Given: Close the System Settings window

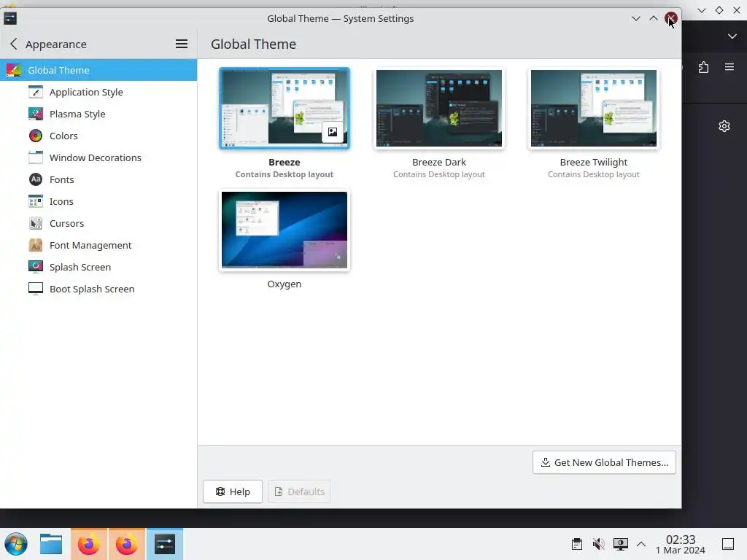Looking at the screenshot, I should click(x=671, y=18).
